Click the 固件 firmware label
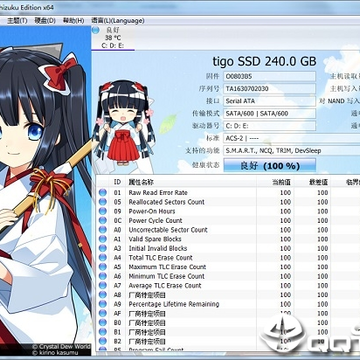This screenshot has width=360, height=360. [213, 76]
